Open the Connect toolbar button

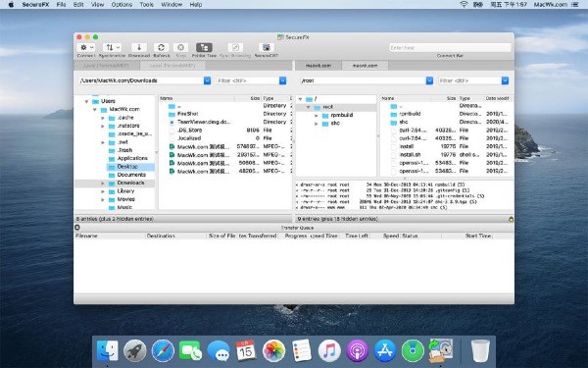pyautogui.click(x=86, y=48)
